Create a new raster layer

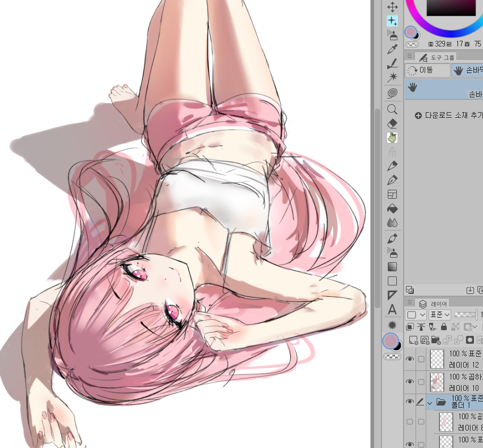(x=413, y=340)
